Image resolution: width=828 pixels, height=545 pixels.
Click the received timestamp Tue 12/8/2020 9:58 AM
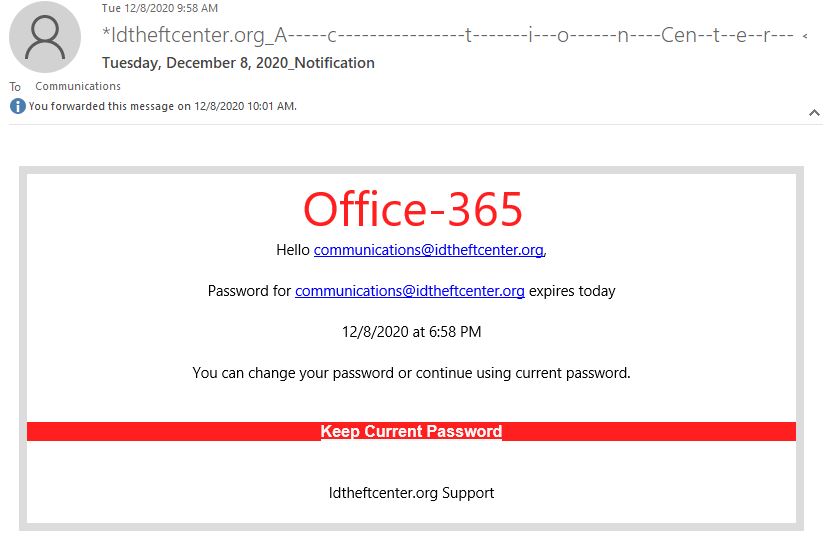tap(159, 8)
